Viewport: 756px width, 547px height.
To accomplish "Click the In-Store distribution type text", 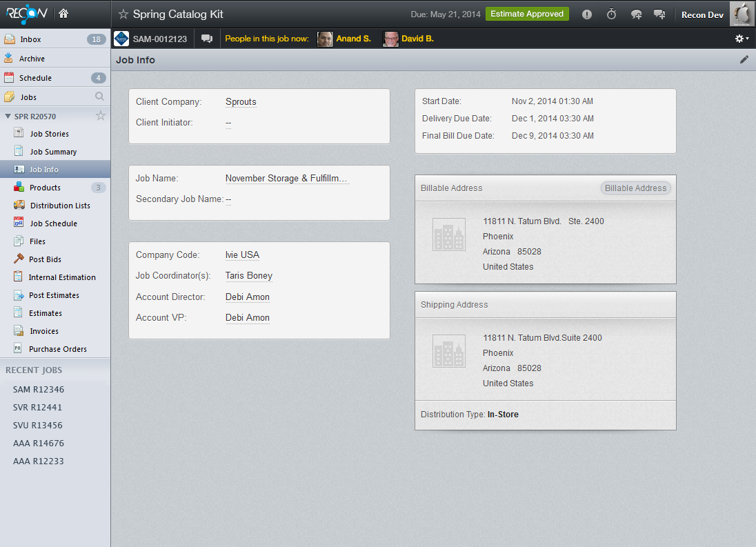I will tap(503, 415).
